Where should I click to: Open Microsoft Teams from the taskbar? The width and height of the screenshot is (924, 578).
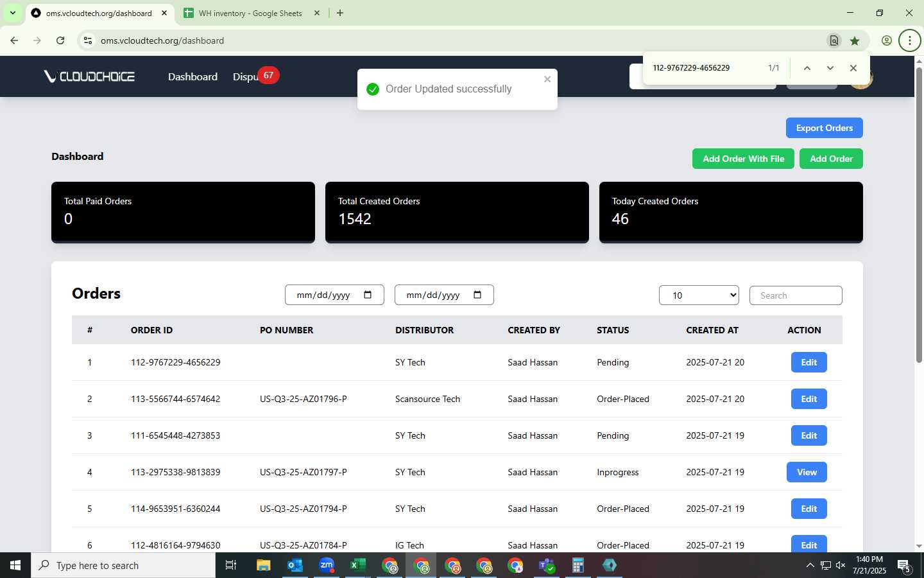coord(547,565)
